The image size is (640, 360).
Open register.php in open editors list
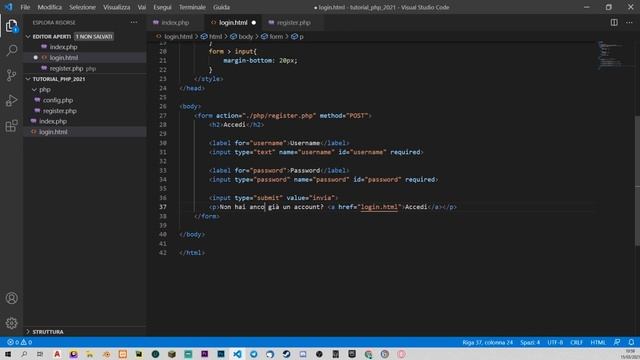66,69
